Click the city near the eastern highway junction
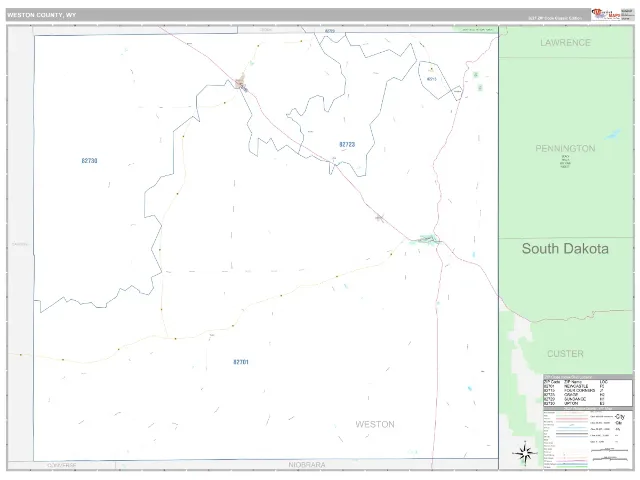The height and width of the screenshot is (480, 640). click(x=427, y=239)
